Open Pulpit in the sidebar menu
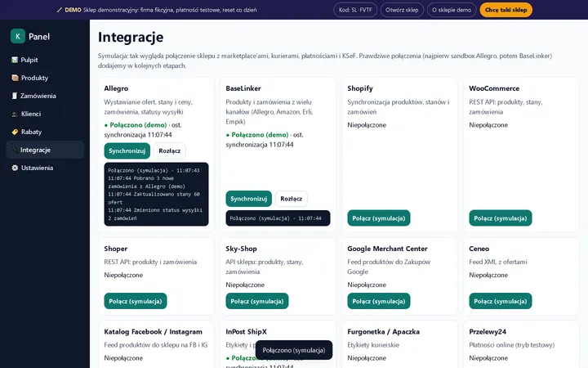588x368 pixels. [45, 60]
